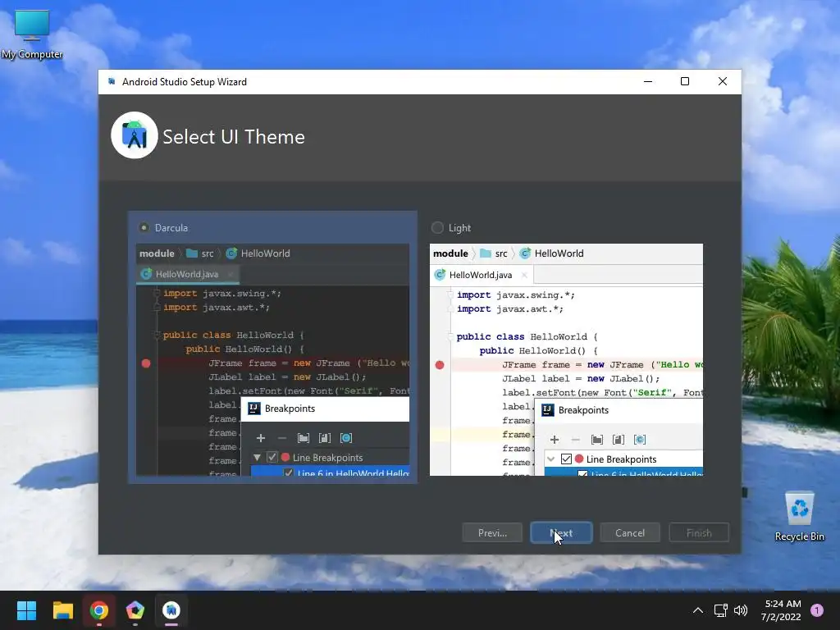This screenshot has width=840, height=630.
Task: Click the Android Studio title bar icon
Action: (112, 81)
